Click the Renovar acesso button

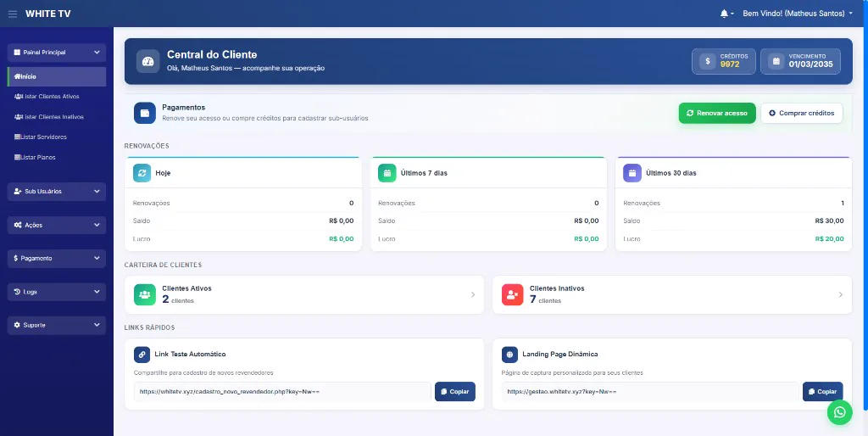click(x=717, y=113)
